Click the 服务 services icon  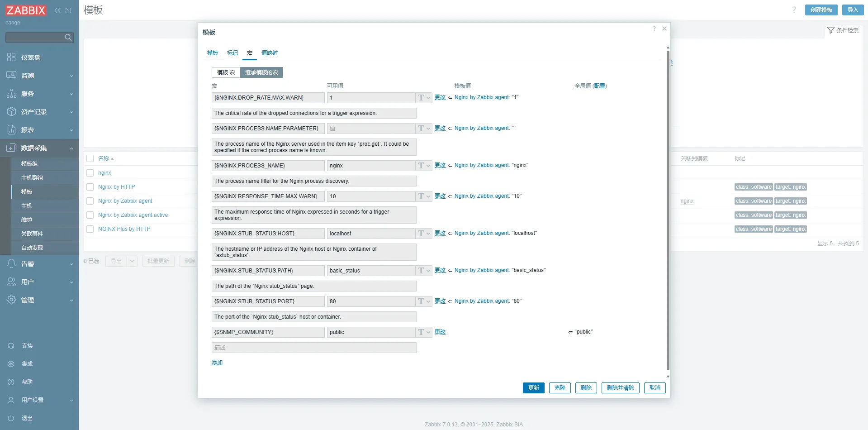click(x=11, y=94)
